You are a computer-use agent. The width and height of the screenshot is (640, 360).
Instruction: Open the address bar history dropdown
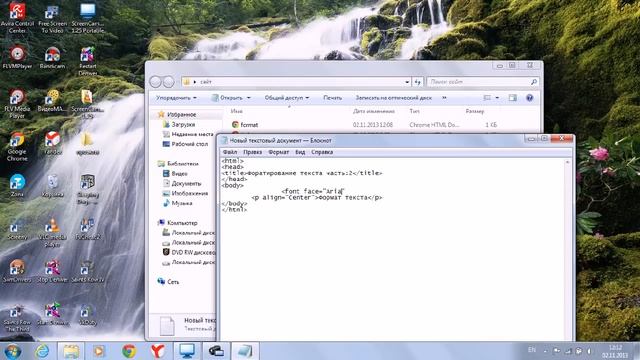(407, 82)
